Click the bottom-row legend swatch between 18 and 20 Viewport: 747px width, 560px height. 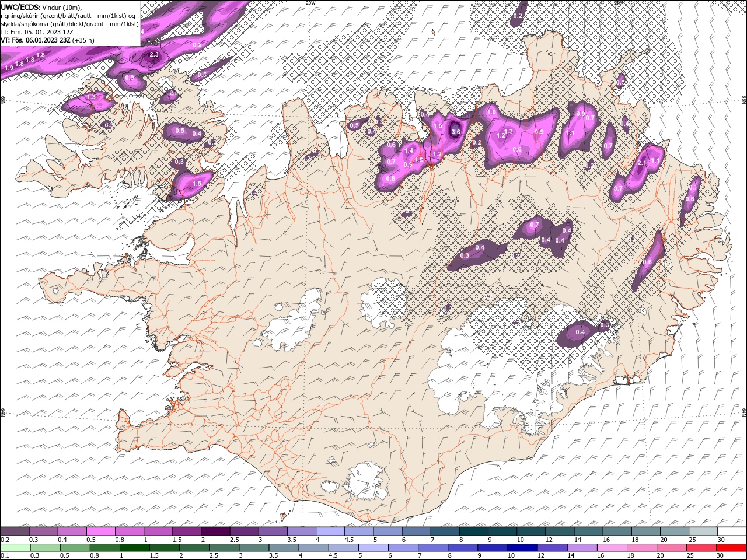click(x=642, y=548)
